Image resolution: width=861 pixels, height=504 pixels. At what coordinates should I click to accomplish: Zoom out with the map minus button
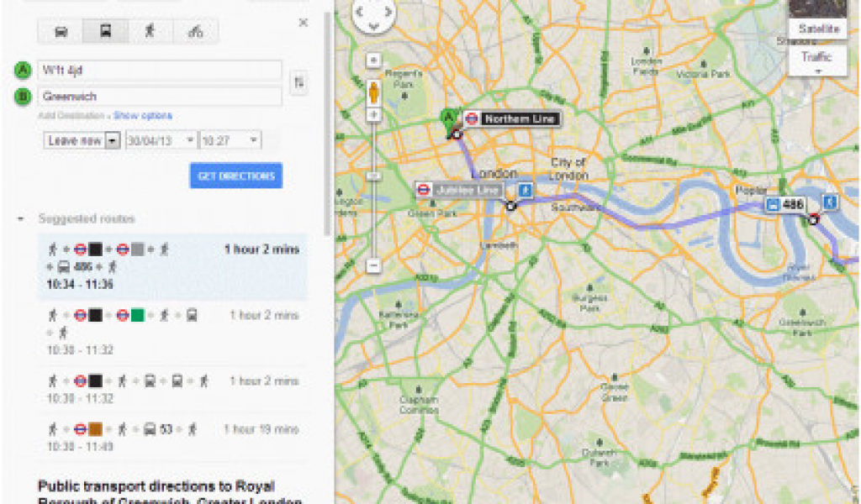tap(374, 266)
